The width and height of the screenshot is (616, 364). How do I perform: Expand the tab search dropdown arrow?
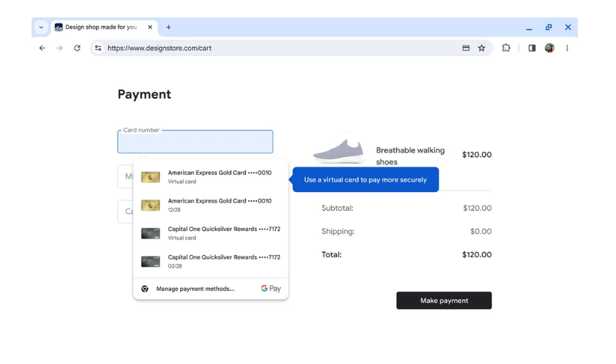coord(41,27)
